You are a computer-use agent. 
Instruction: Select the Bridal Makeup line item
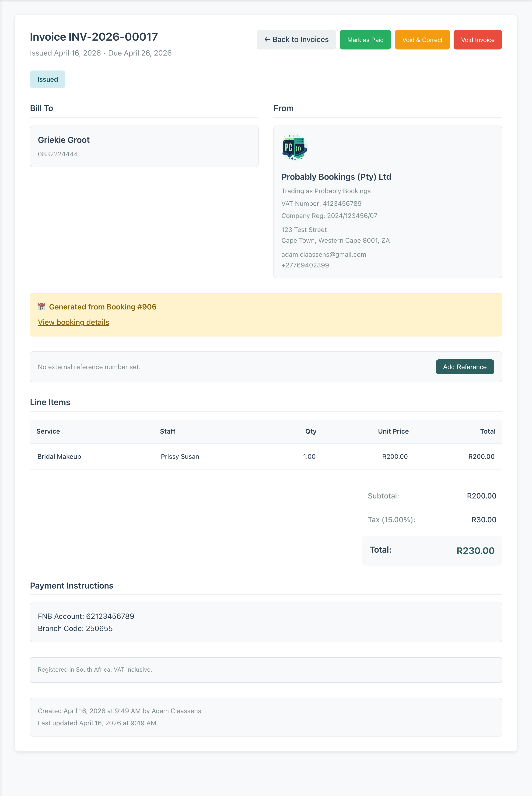[x=59, y=456]
